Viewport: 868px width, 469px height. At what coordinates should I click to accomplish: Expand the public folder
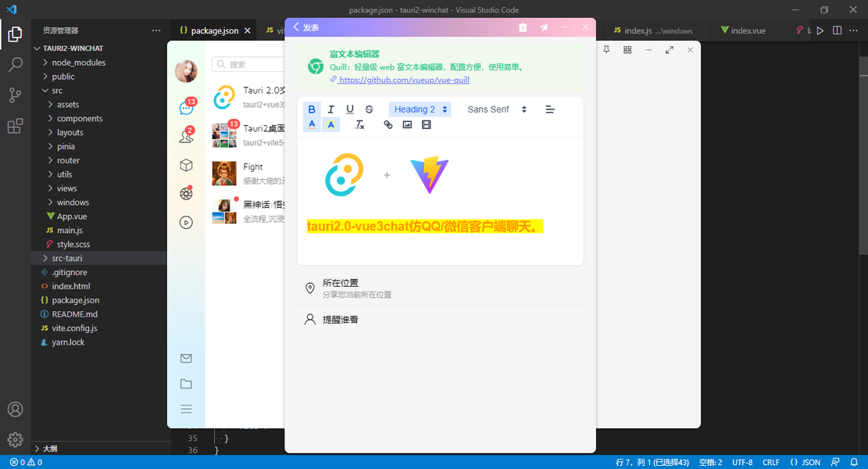click(x=98, y=77)
